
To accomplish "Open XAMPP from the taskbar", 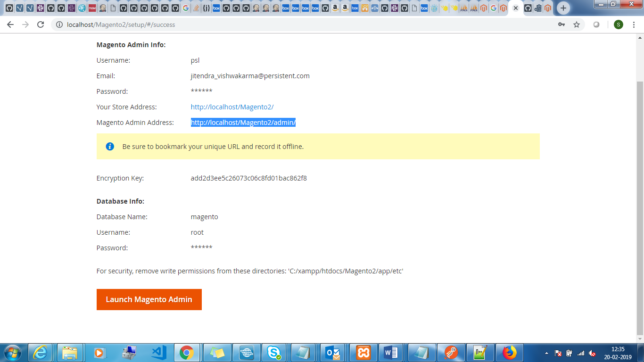I will [x=363, y=353].
